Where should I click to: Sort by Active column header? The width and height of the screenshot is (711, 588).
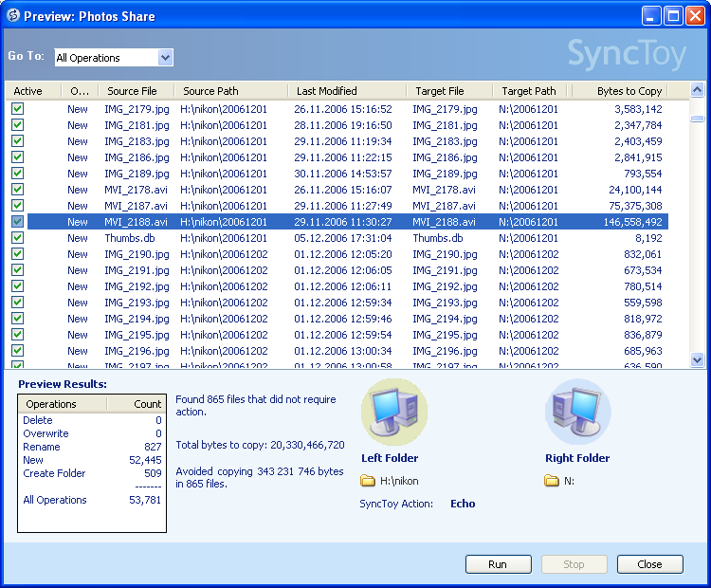(x=33, y=91)
